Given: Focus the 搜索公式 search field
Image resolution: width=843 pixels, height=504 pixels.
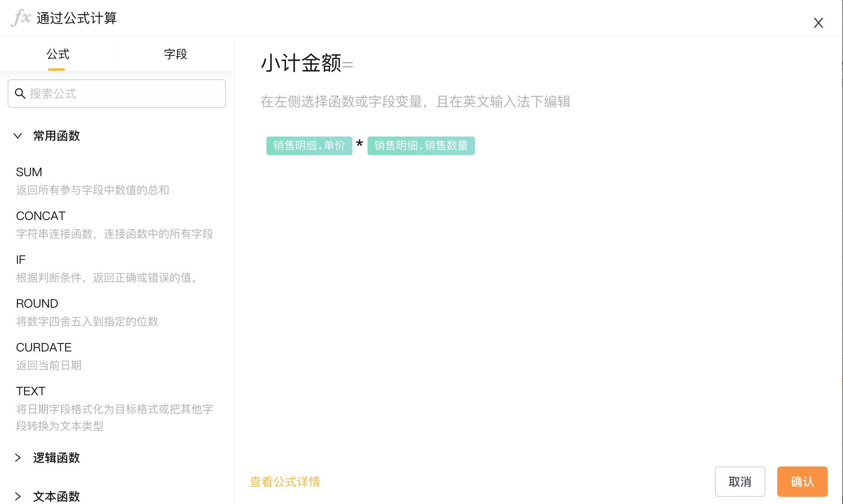Looking at the screenshot, I should tap(117, 94).
